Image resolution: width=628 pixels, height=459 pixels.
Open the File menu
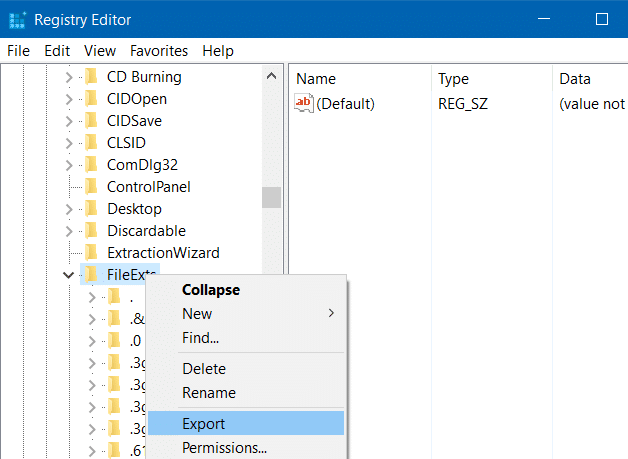18,51
